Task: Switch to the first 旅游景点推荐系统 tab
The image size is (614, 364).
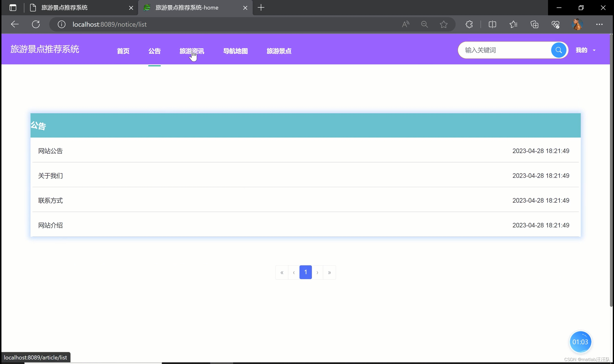Action: (64, 8)
